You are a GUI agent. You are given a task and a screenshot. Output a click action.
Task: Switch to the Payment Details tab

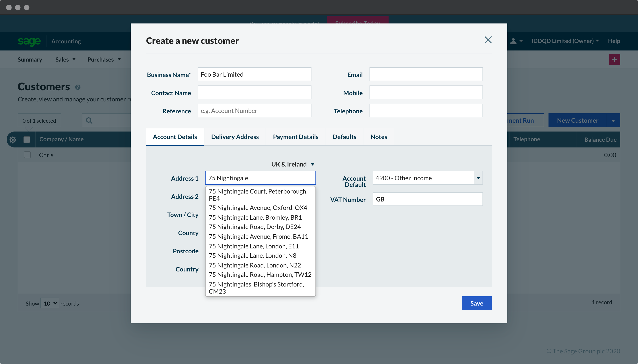click(x=296, y=137)
